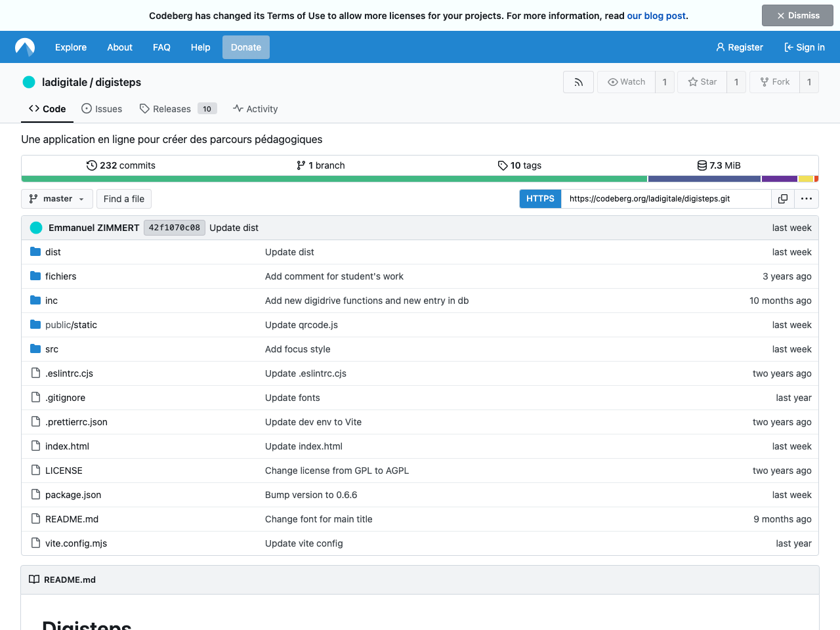This screenshot has width=840, height=630.
Task: Enable watching this repository
Action: 626,81
